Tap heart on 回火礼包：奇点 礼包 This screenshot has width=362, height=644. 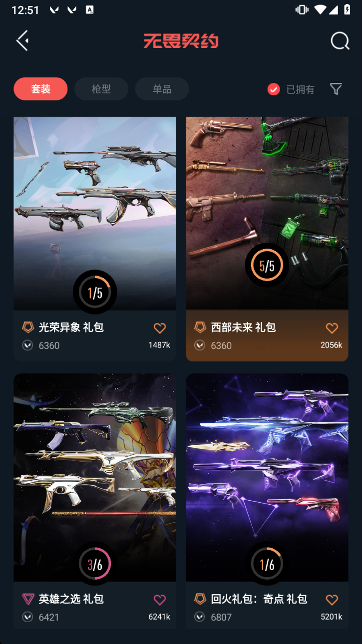332,600
